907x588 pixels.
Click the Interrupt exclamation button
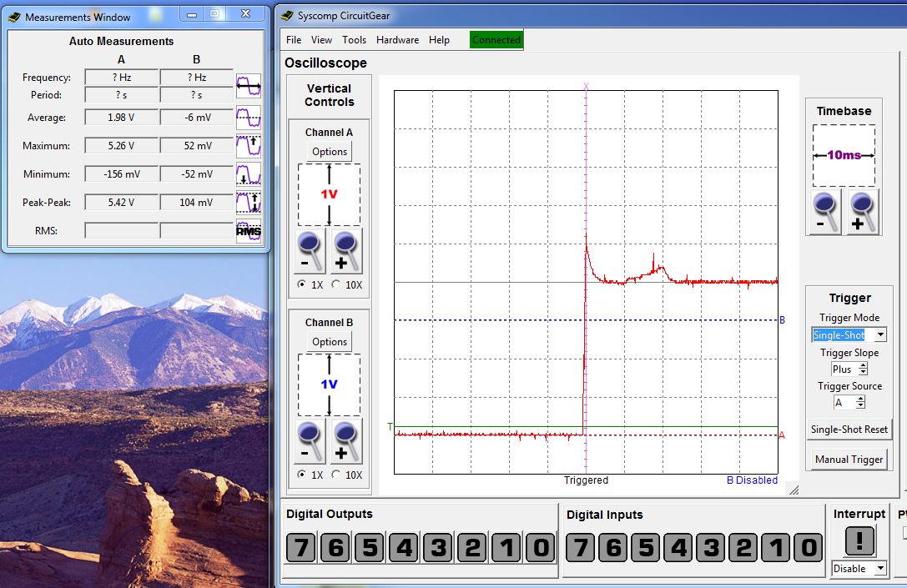[859, 541]
